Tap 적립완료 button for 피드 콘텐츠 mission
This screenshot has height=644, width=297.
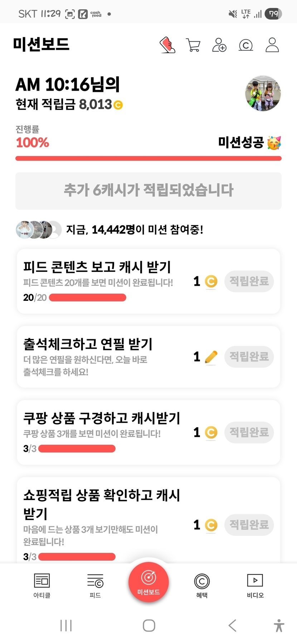click(x=249, y=281)
